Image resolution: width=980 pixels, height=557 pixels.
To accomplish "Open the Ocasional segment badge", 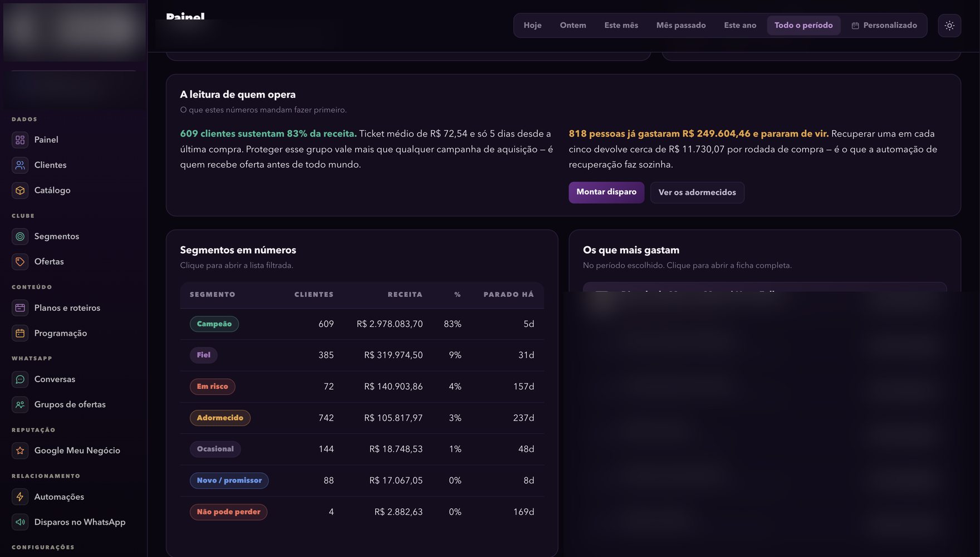I will pyautogui.click(x=215, y=449).
